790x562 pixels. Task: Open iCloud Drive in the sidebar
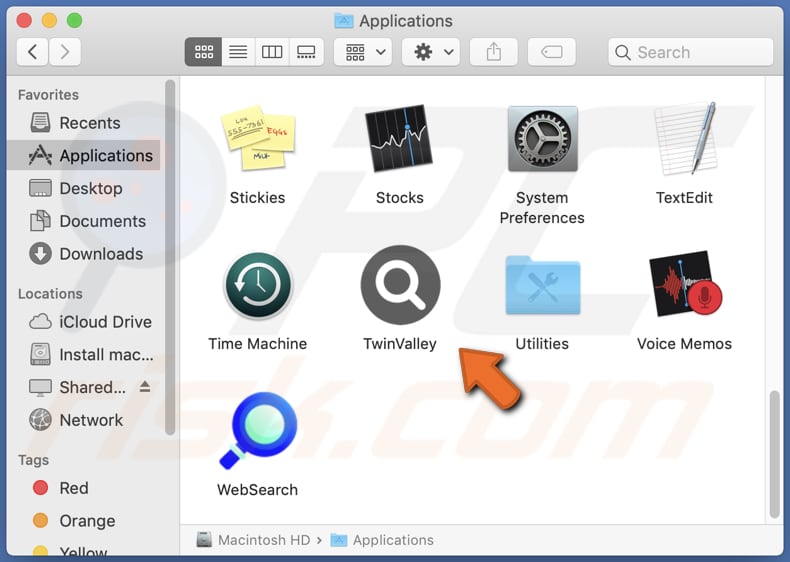84,322
